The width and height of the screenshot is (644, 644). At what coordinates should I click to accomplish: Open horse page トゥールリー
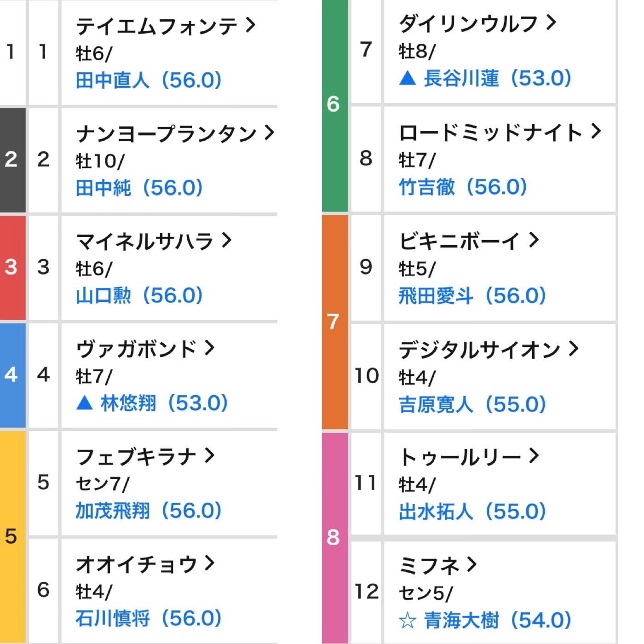(x=460, y=457)
